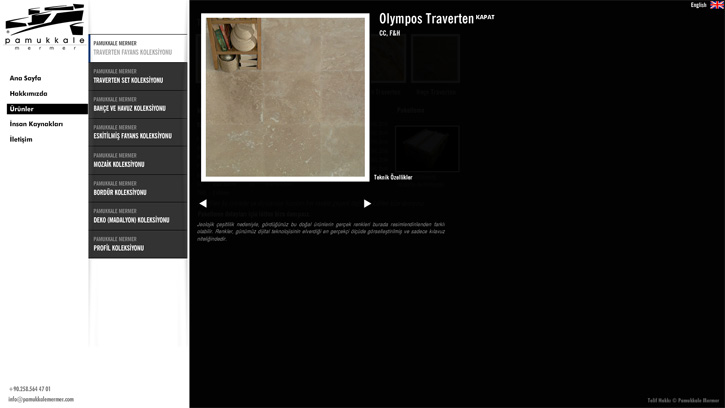Go to Ana Sayfa page
This screenshot has width=725, height=408.
click(26, 78)
